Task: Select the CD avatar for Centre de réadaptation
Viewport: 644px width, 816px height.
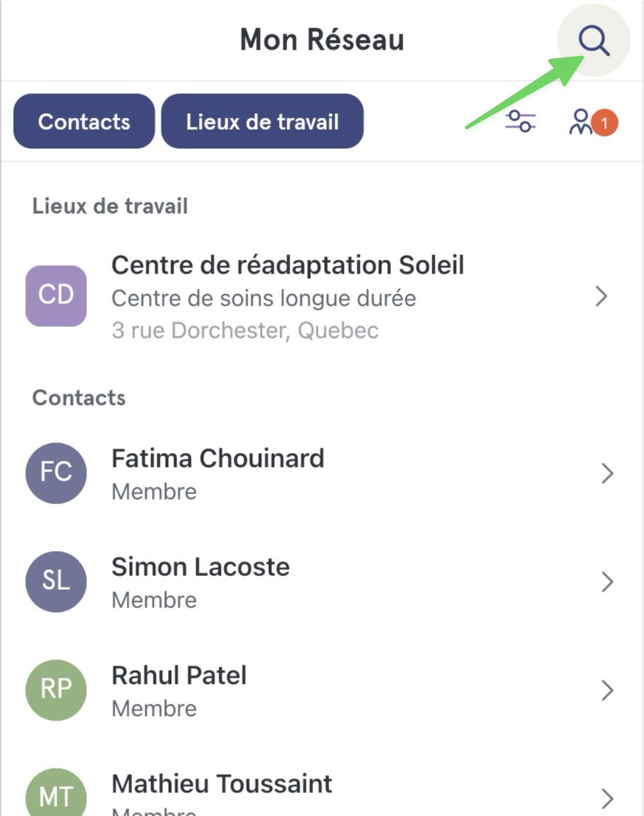Action: pos(57,296)
